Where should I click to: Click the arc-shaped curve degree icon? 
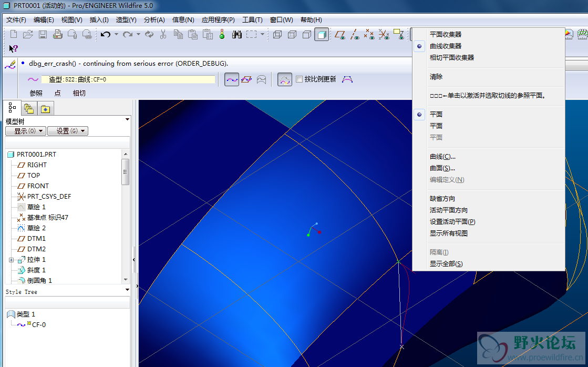pos(348,79)
